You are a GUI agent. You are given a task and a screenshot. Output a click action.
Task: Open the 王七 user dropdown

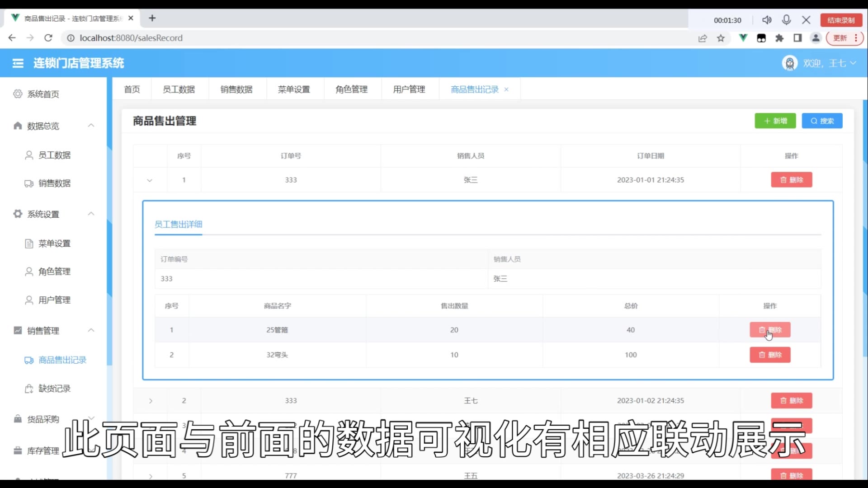(x=837, y=63)
